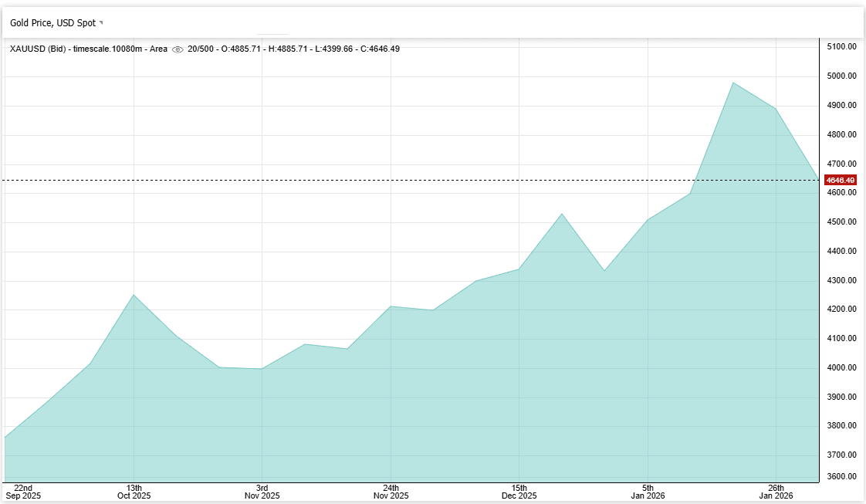
Task: Click the 4200.00 price axis label
Action: click(842, 309)
